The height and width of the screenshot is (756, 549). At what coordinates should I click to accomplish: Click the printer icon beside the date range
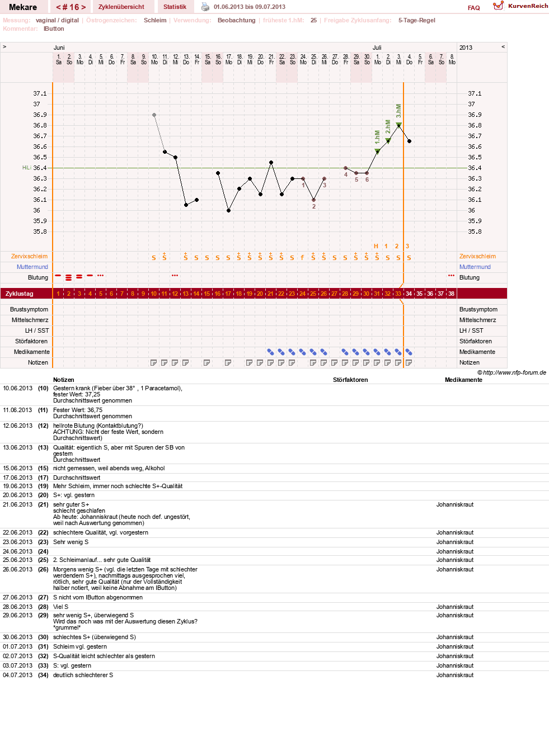click(205, 7)
